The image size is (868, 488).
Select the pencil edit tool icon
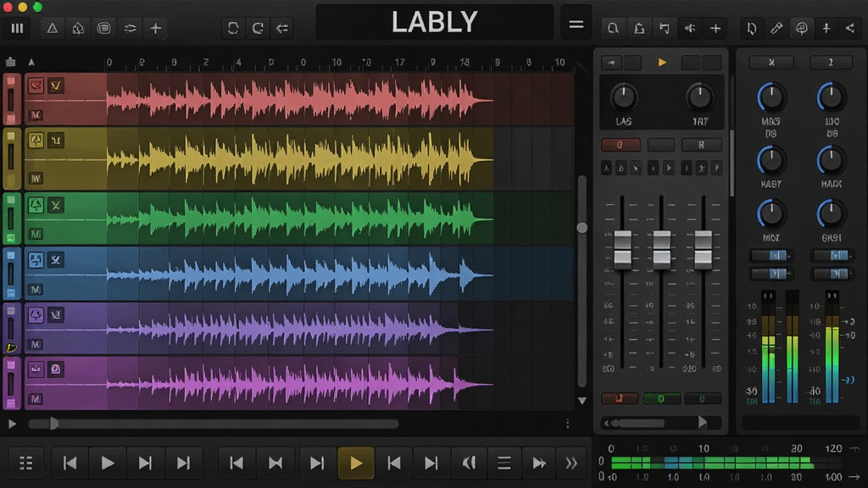[x=776, y=28]
